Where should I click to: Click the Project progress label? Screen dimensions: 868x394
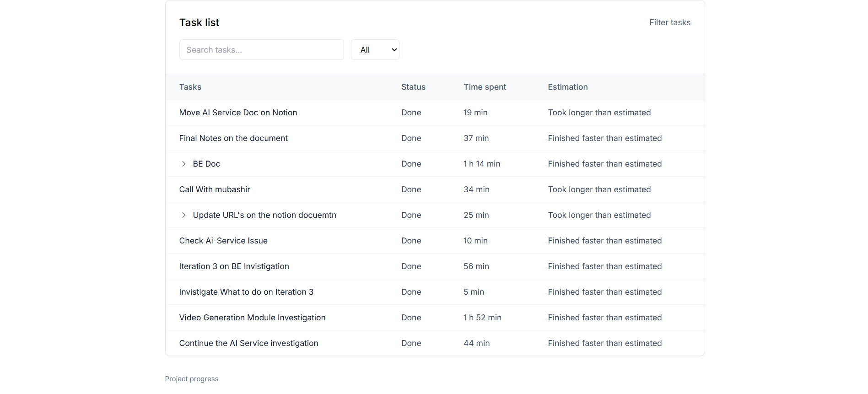pos(191,379)
